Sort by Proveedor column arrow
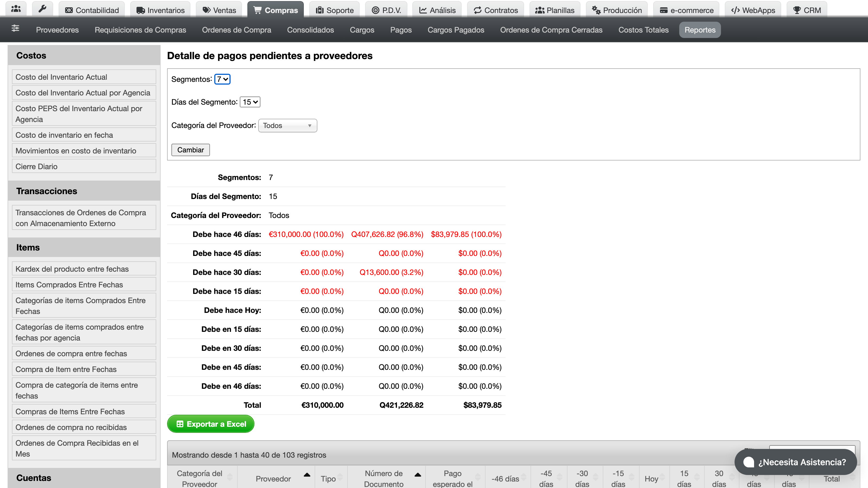The image size is (868, 488). 307,475
